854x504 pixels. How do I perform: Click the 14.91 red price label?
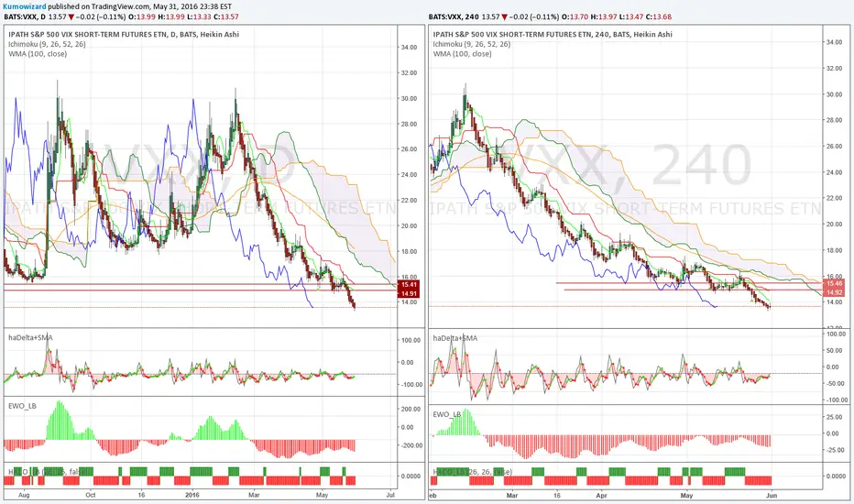click(409, 293)
